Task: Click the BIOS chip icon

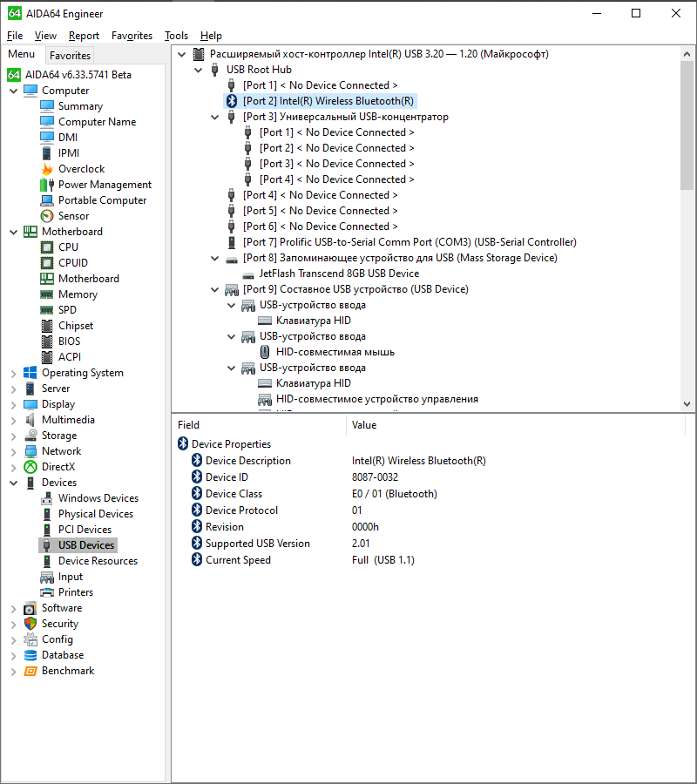Action: (x=47, y=341)
